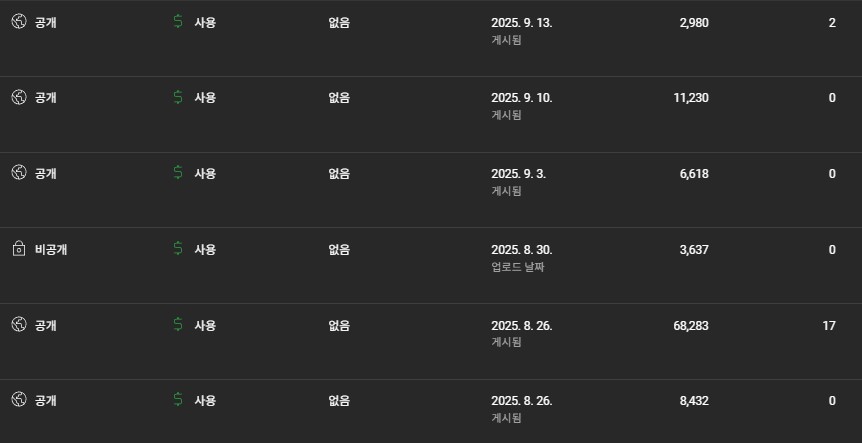Click the lock icon beside 비공개
Screen dimensions: 862x443
click(18, 249)
